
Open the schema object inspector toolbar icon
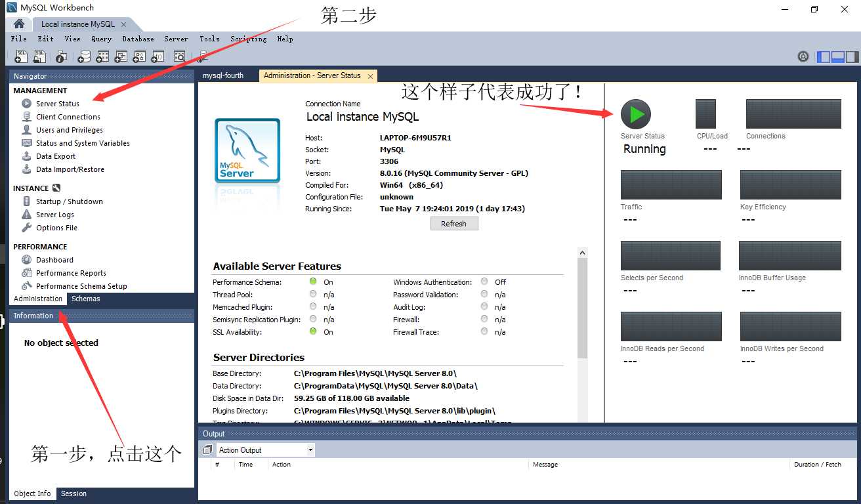[x=62, y=56]
